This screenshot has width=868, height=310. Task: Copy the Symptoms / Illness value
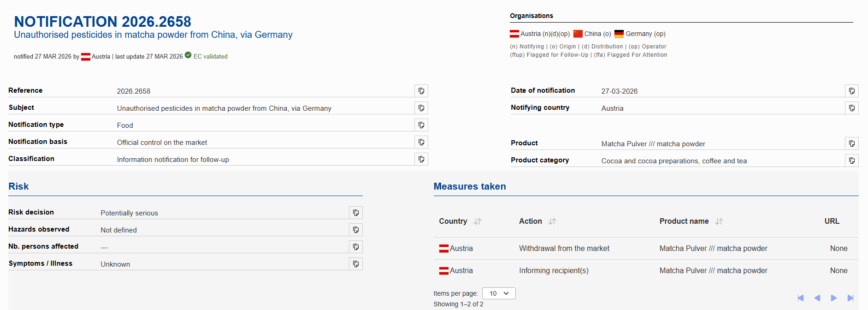(x=355, y=264)
